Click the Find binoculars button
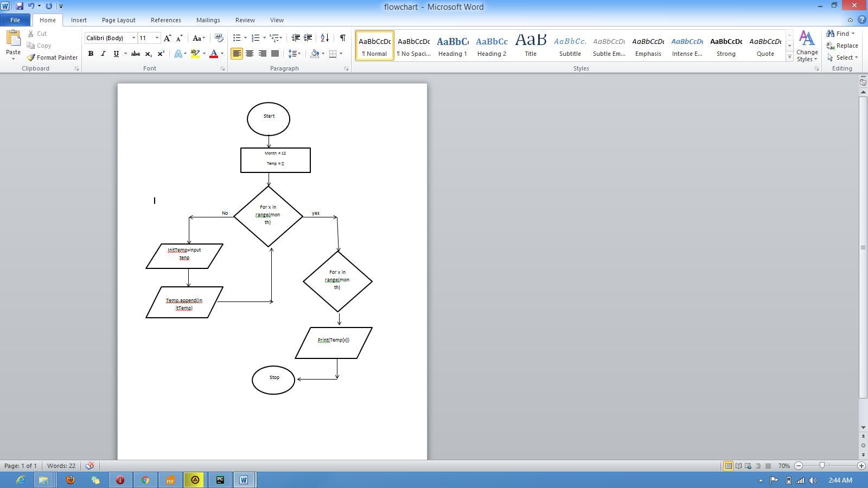868x488 pixels. pos(840,34)
